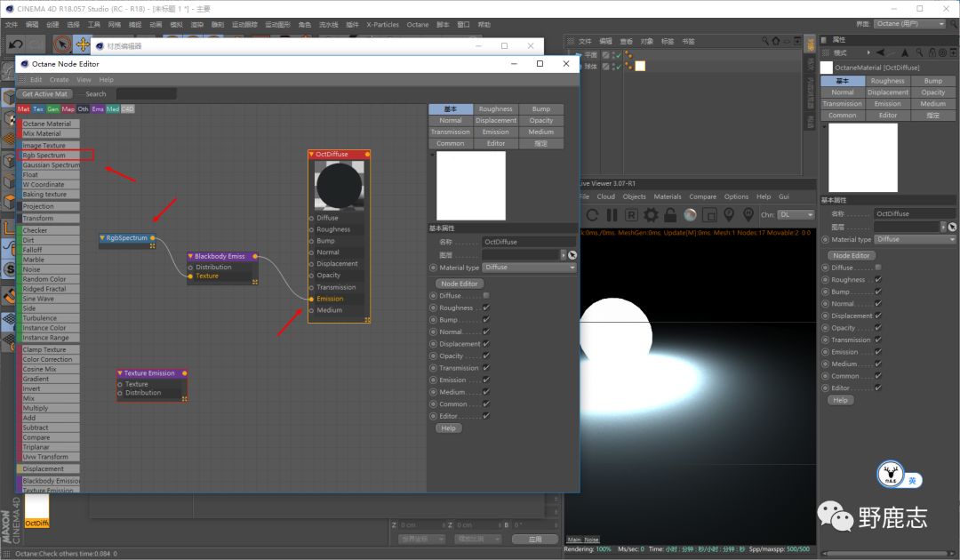This screenshot has height=560, width=960.
Task: Enable the Diffuse checkbox in Node Editor properties
Action: [486, 296]
